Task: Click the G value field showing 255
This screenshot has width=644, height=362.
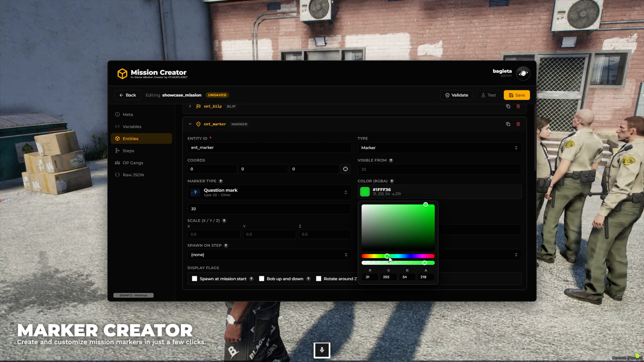Action: pyautogui.click(x=388, y=277)
